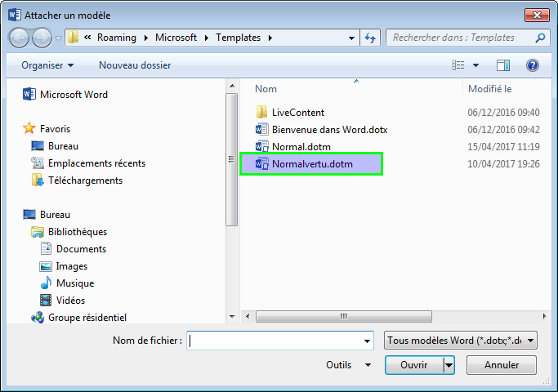Click the file list horizontal scrollbar thumb

tap(344, 316)
